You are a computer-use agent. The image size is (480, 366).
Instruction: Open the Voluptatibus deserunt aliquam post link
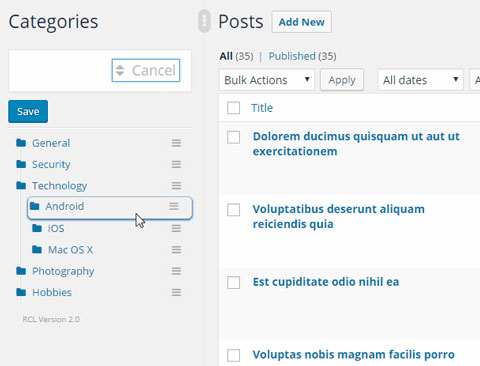(339, 216)
